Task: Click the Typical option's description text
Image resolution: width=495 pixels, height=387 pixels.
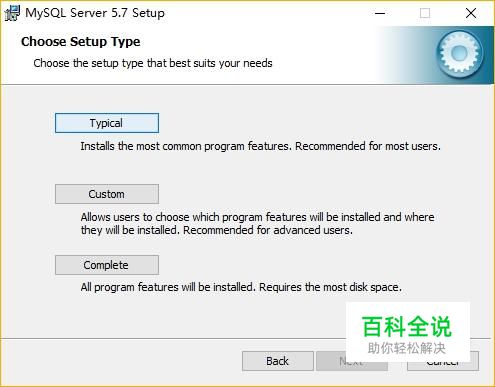Action: [260, 146]
